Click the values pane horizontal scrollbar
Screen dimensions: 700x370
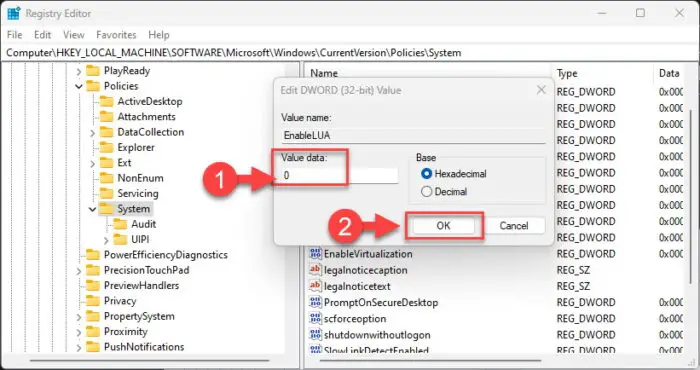pos(431,360)
